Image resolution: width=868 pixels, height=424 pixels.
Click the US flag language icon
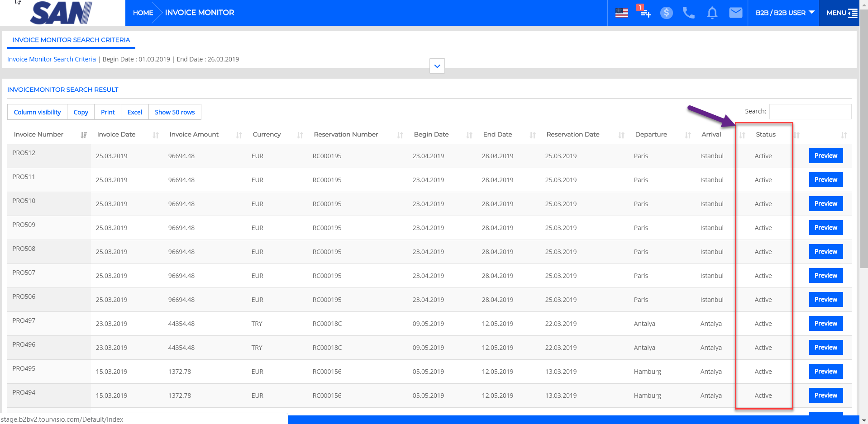click(x=621, y=13)
